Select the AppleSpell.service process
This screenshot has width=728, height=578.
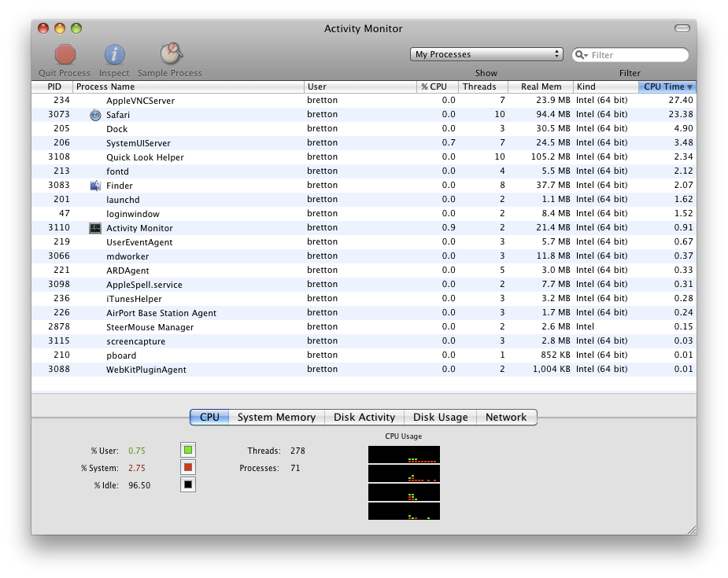(364, 285)
